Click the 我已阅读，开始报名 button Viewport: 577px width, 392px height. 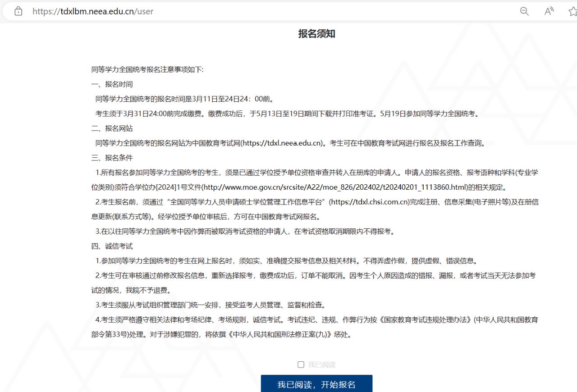click(x=316, y=384)
